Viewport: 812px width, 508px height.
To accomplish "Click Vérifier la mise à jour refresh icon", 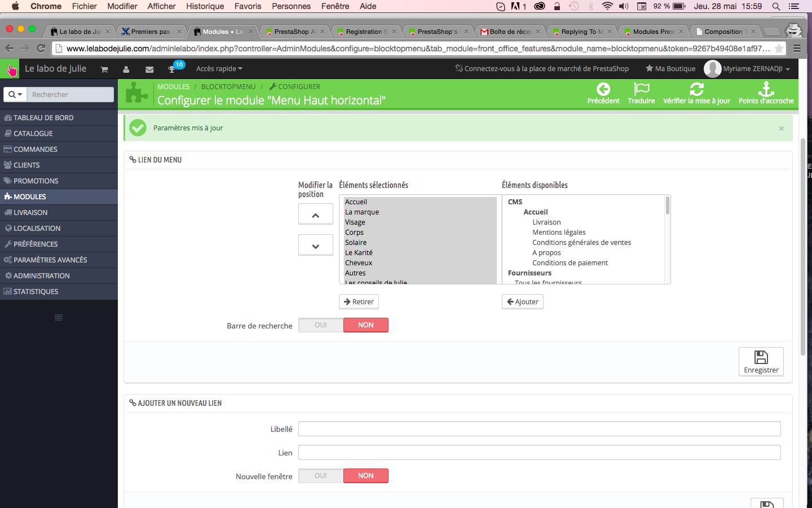I will 697,89.
